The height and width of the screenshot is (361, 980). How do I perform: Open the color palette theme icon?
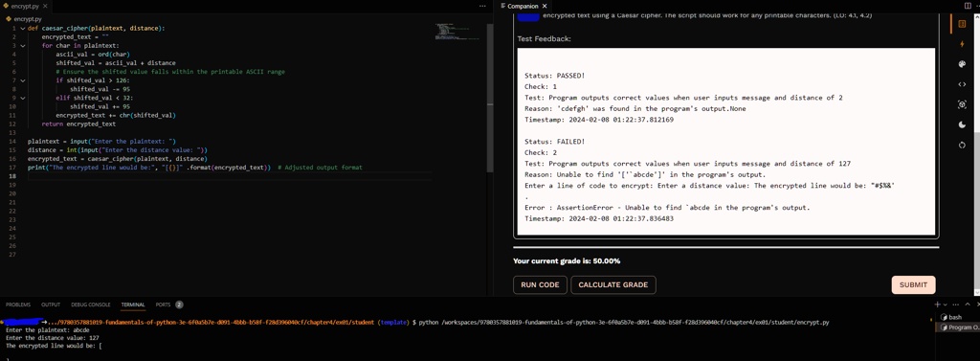(962, 64)
